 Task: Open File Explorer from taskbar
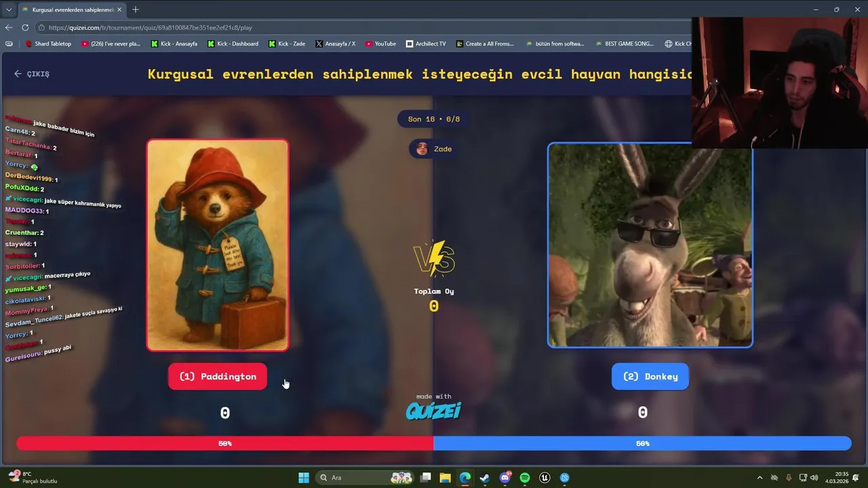pos(445,478)
